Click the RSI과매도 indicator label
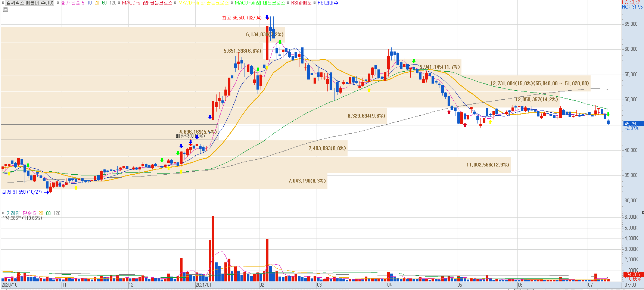This screenshot has width=644, height=290. tap(301, 3)
